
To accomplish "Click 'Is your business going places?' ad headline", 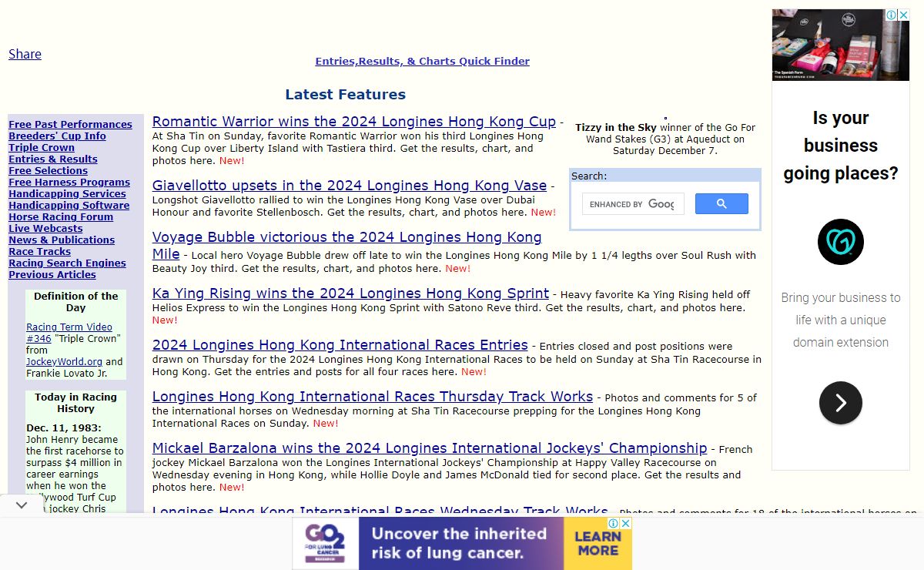I will pos(840,146).
